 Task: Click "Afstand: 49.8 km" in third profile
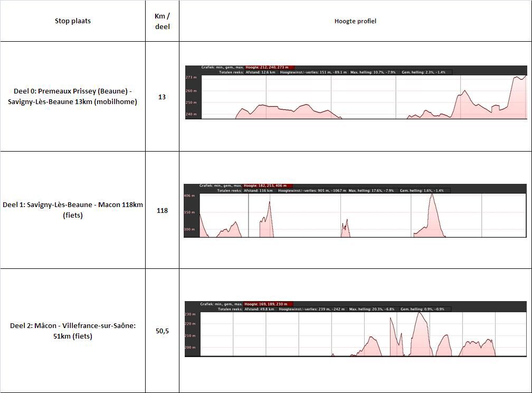pyautogui.click(x=258, y=309)
